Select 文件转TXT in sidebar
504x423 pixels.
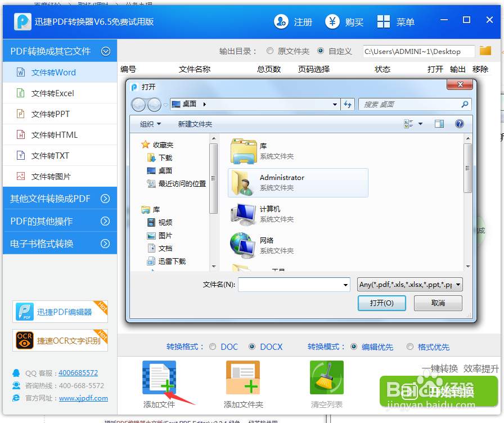tap(60, 156)
